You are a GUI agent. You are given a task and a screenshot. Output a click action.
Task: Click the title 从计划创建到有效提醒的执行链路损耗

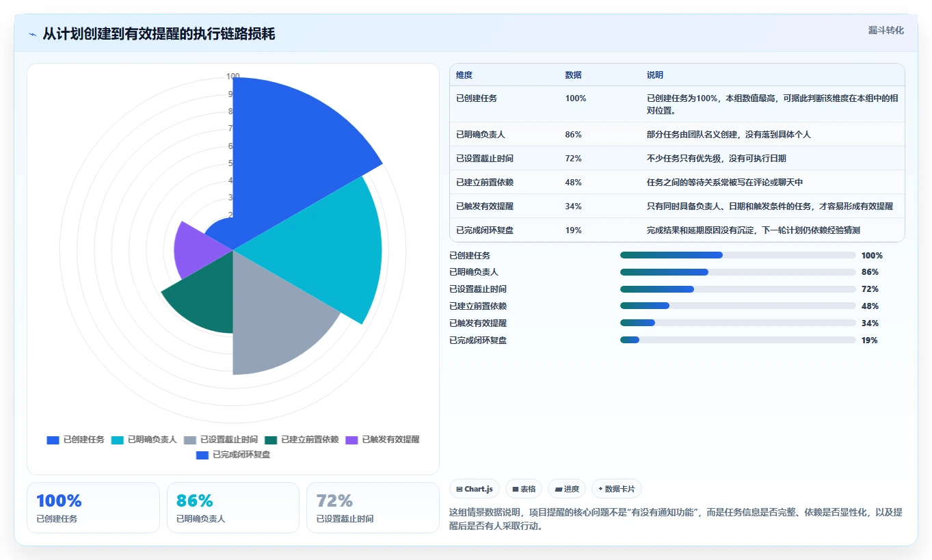point(159,34)
